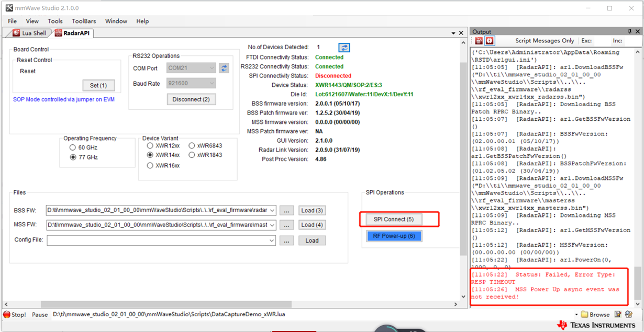The width and height of the screenshot is (644, 332).
Task: Toggle the red error messages icon in Output
Action: 490,40
